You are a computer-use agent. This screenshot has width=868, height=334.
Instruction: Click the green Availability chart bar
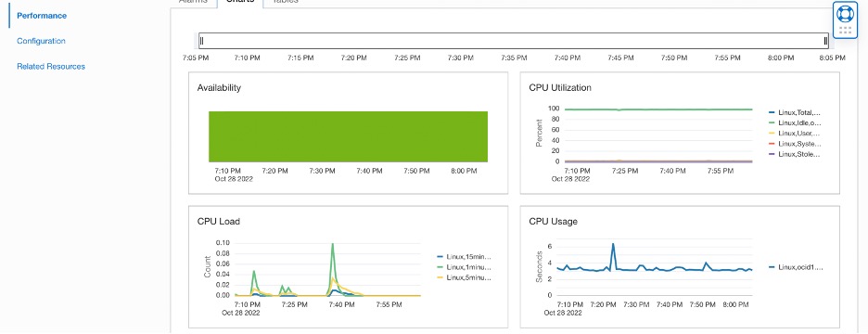[348, 136]
